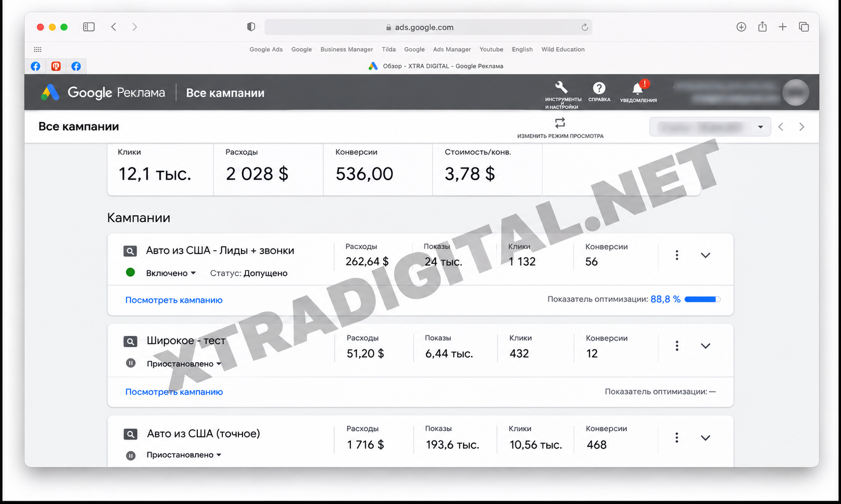Open the Help question mark icon
The height and width of the screenshot is (504, 841).
(x=599, y=88)
